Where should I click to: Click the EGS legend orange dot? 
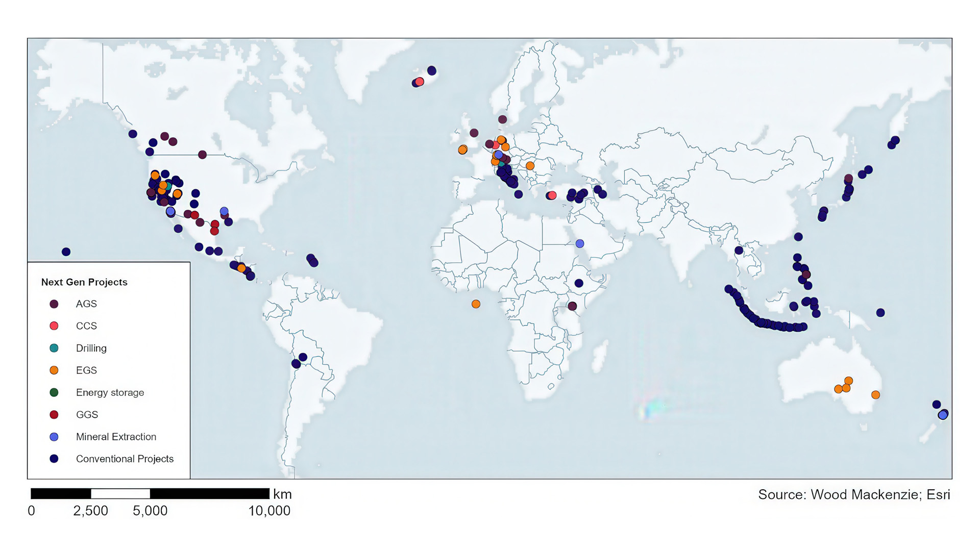tap(54, 370)
